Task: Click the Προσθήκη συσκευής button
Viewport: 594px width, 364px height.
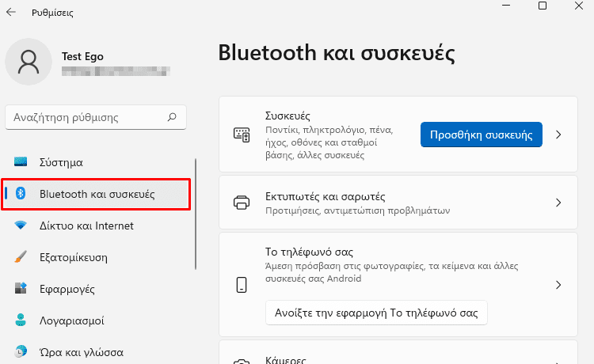Action: coord(481,135)
